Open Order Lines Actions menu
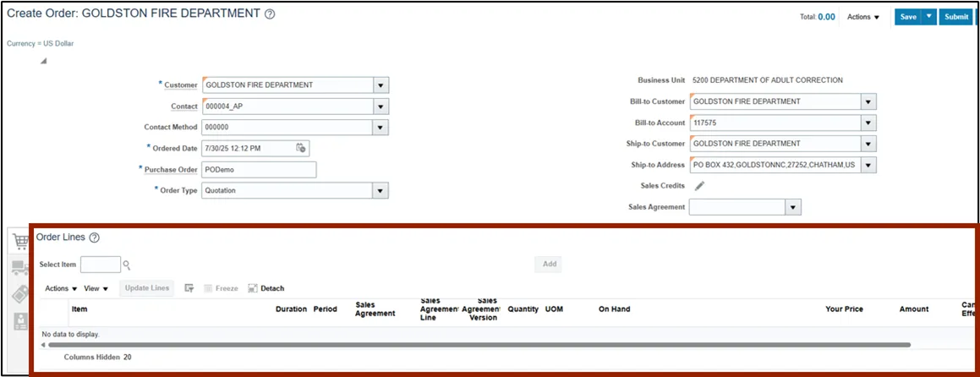 pos(61,288)
